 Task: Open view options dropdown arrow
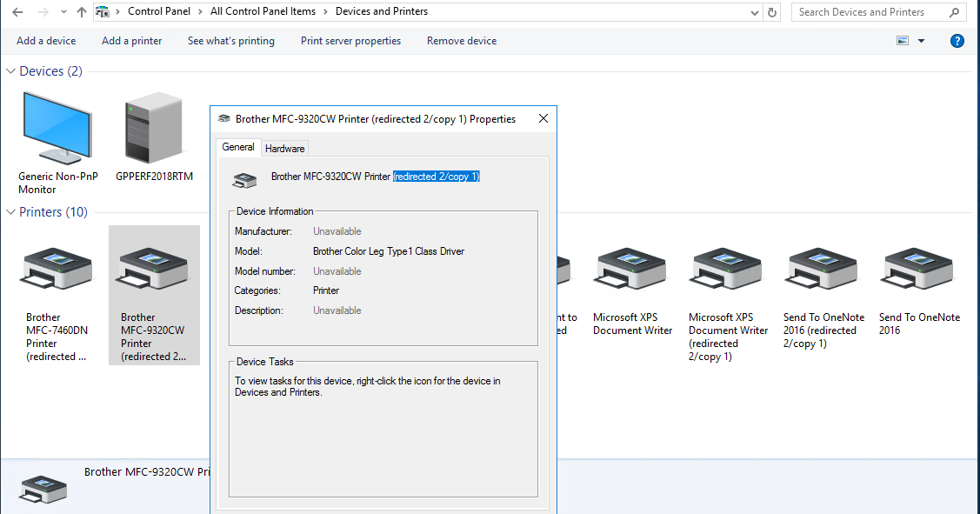pos(921,41)
